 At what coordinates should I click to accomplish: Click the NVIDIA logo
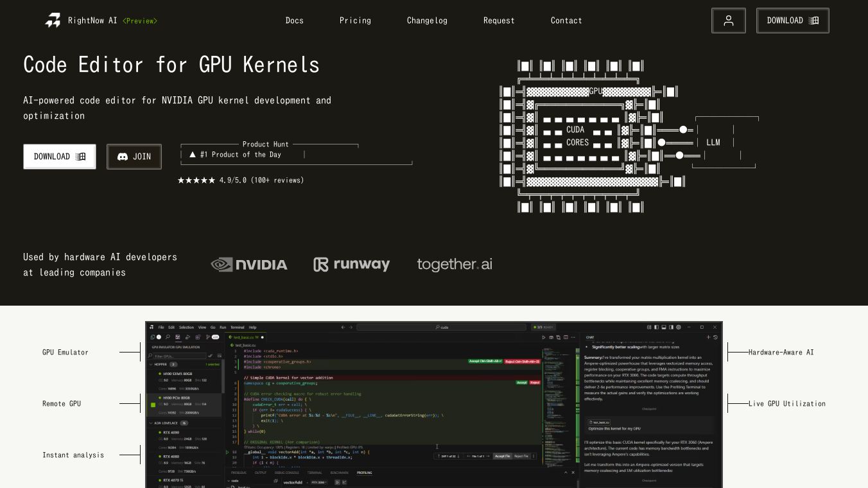249,265
